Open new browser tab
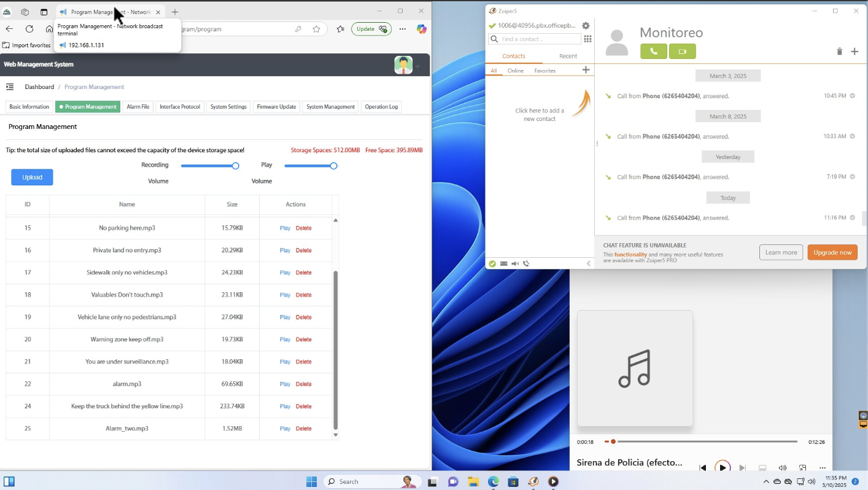This screenshot has width=868, height=490. (175, 12)
